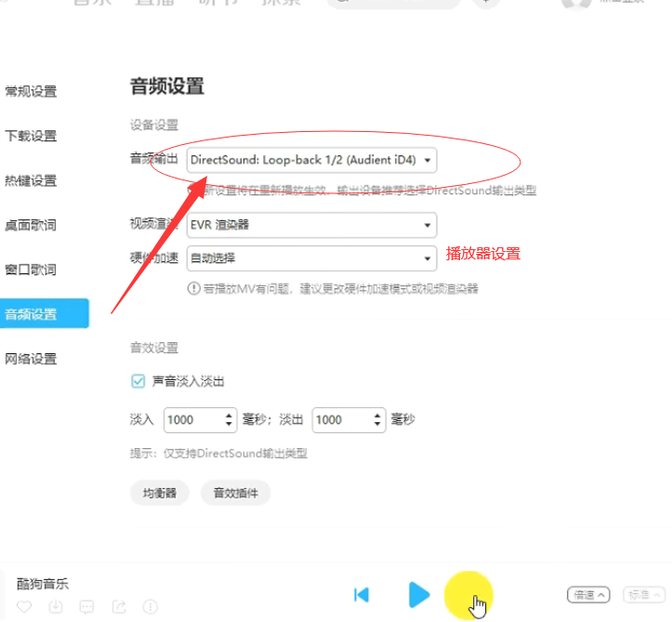
Task: Select the highlighted 音频设置 item
Action: (44, 313)
